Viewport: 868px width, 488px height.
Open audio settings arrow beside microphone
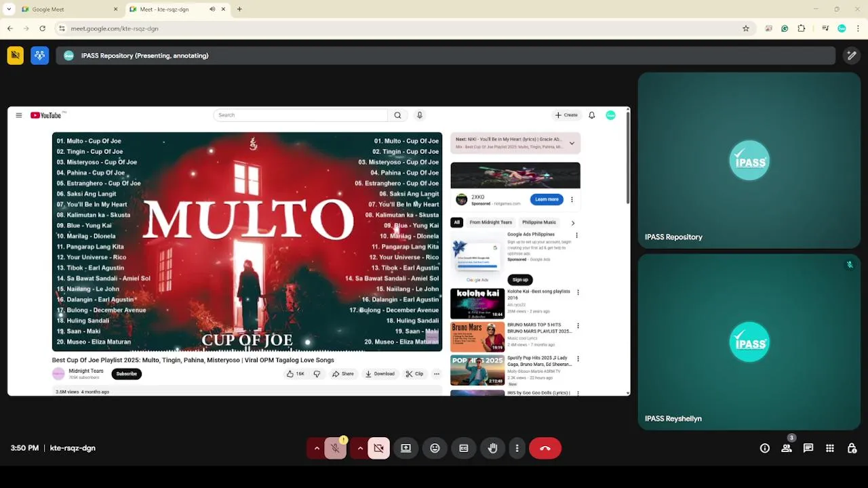[317, 448]
